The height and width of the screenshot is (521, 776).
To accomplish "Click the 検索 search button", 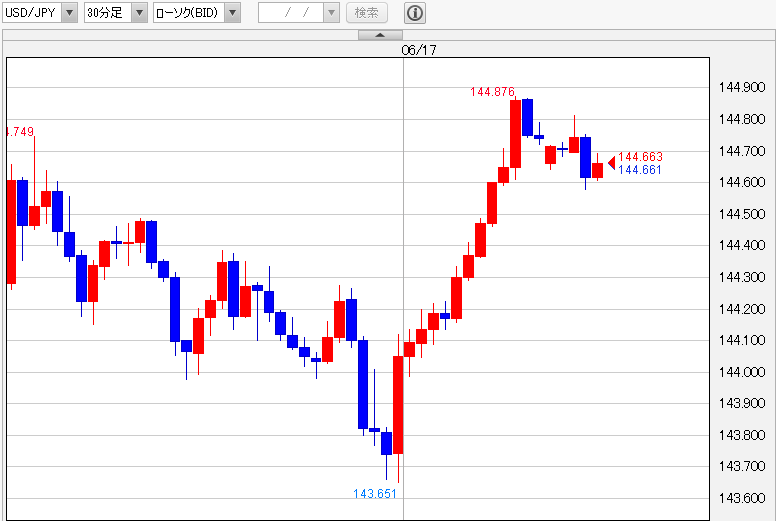I will point(367,13).
